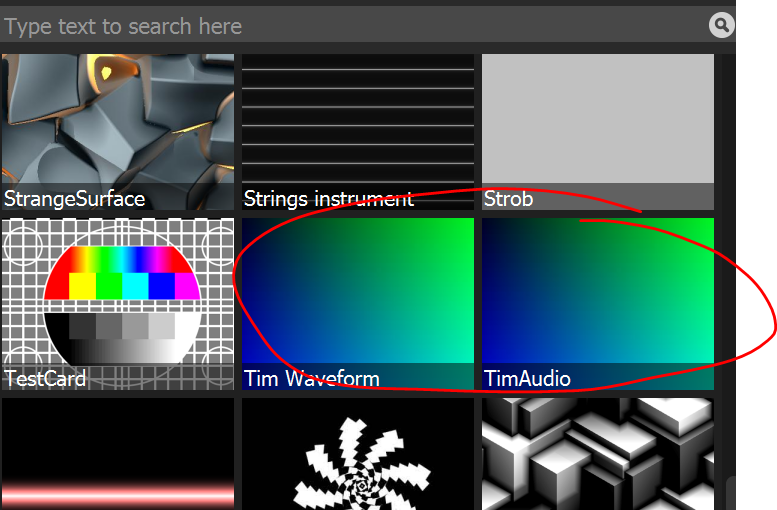Select the StrangeSurface thumbnail image

(x=118, y=118)
